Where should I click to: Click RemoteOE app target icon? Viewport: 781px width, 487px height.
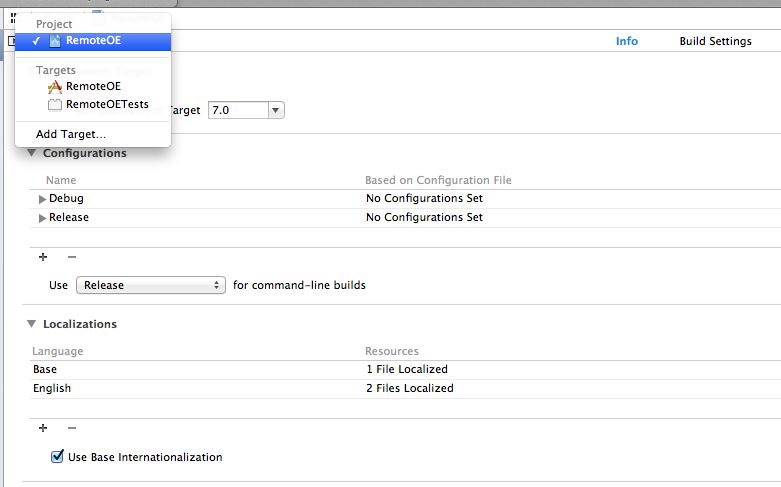click(x=55, y=87)
